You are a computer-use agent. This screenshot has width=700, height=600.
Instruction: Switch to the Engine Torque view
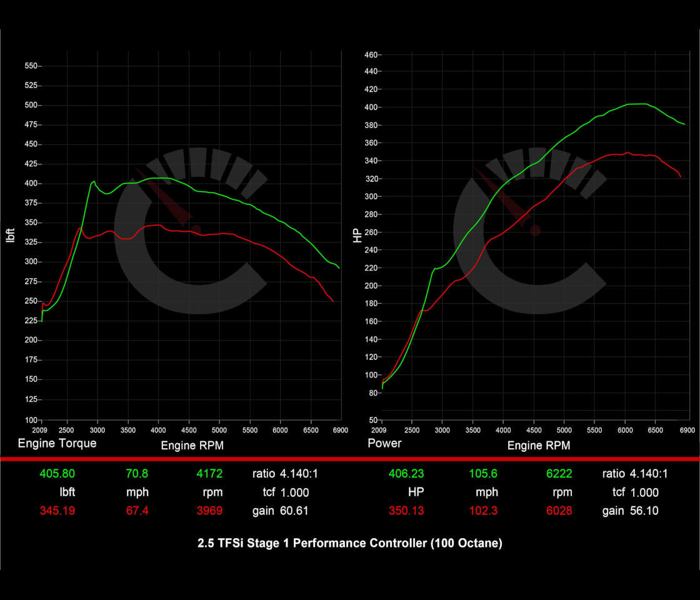[x=57, y=443]
